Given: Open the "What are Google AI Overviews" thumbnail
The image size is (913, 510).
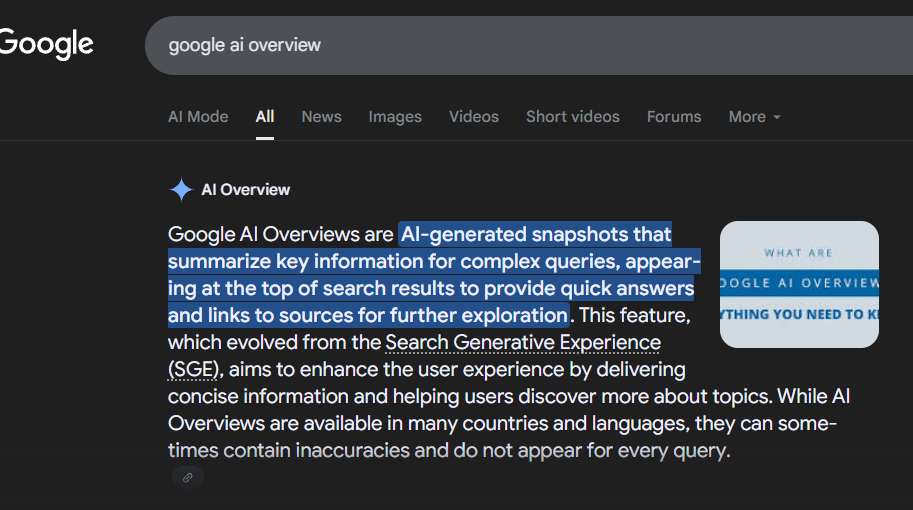Looking at the screenshot, I should pyautogui.click(x=799, y=284).
